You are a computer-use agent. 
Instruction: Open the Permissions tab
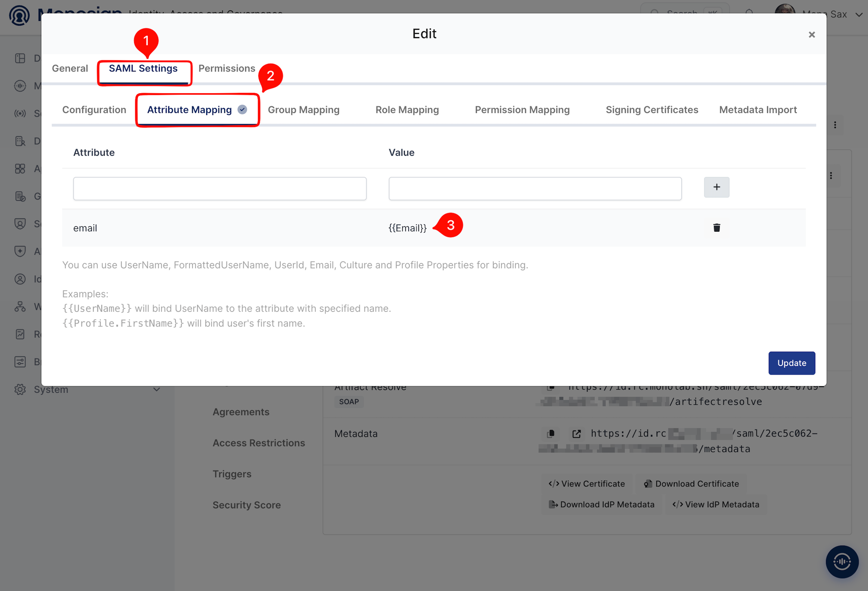point(227,68)
